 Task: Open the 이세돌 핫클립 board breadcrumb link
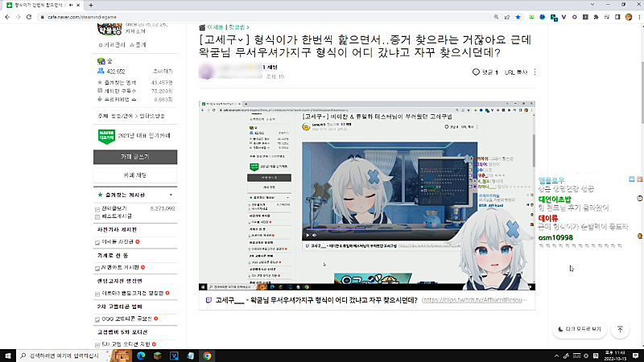(x=228, y=27)
